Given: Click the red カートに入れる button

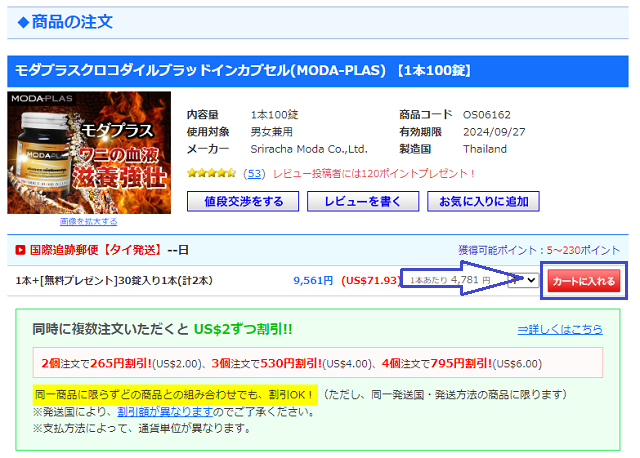Looking at the screenshot, I should (584, 281).
